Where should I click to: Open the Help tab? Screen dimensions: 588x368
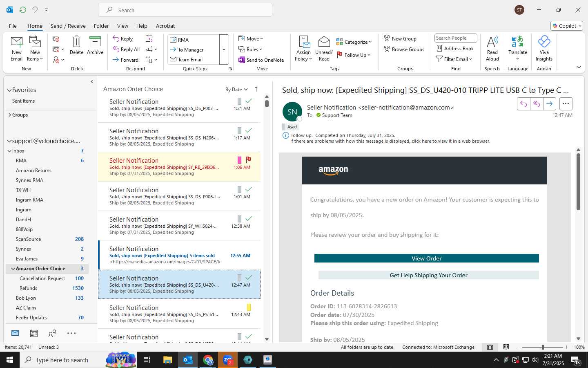pos(142,26)
